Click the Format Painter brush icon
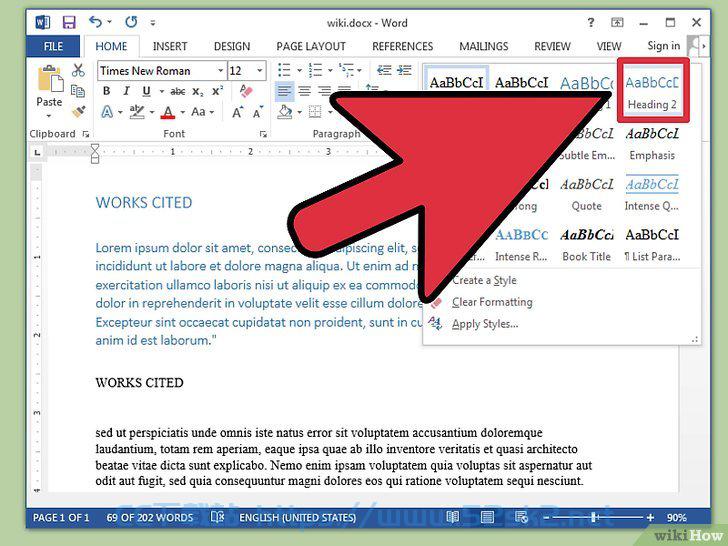Screen dimensions: 728x546 78,111
